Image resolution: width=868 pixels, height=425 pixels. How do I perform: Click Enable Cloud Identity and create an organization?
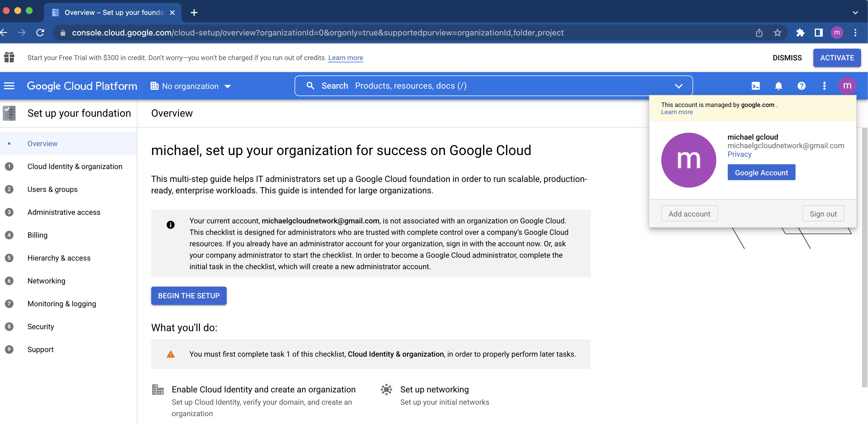tap(263, 389)
